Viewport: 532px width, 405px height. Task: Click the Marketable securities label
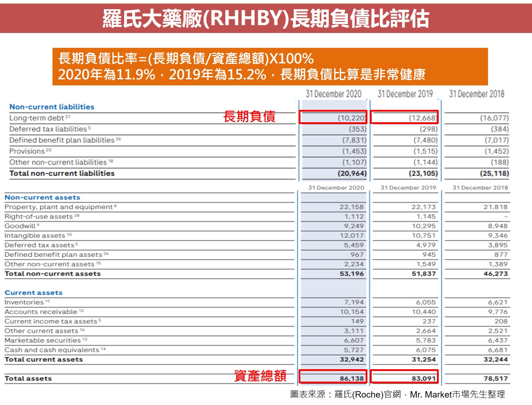tap(46, 340)
